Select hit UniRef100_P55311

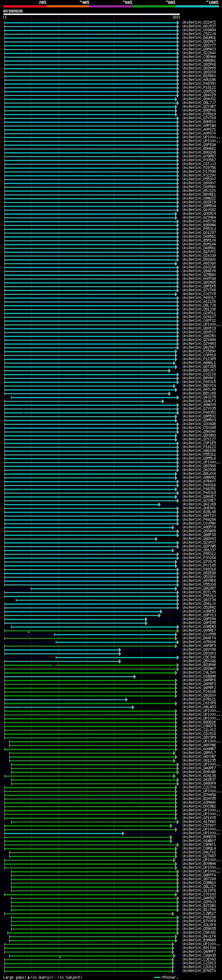pos(199,455)
